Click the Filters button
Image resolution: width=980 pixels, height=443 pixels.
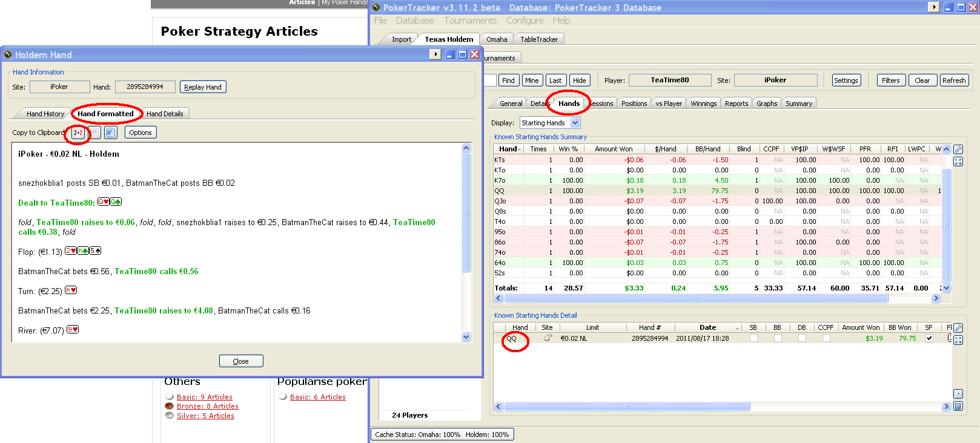(891, 80)
